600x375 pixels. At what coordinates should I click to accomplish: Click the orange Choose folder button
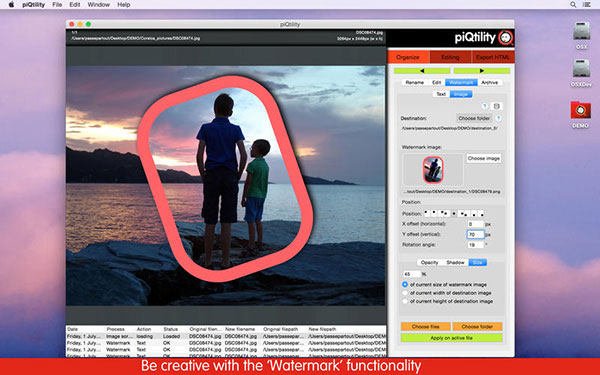pos(477,326)
